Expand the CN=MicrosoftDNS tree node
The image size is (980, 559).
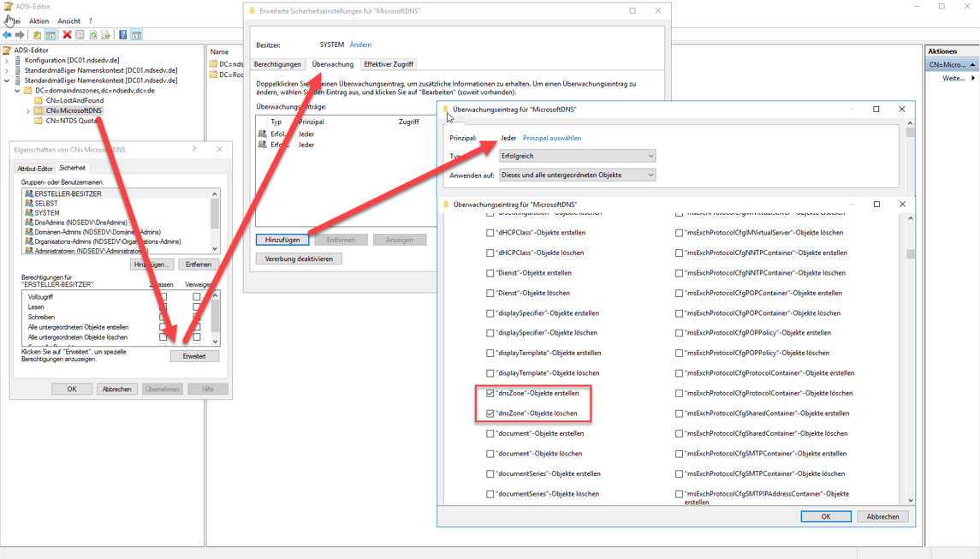tap(27, 111)
